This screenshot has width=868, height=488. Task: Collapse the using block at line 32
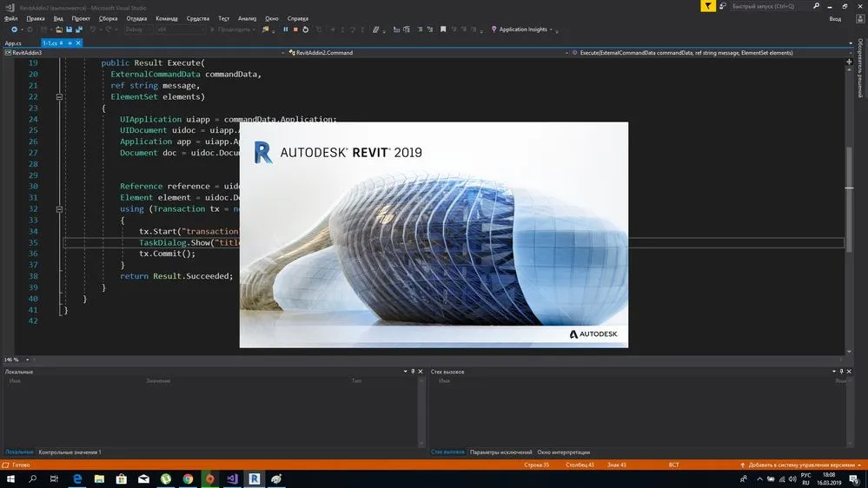coord(59,209)
